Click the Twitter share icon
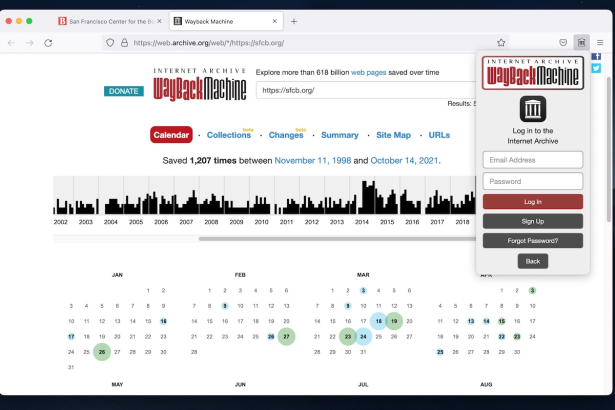 click(x=596, y=68)
